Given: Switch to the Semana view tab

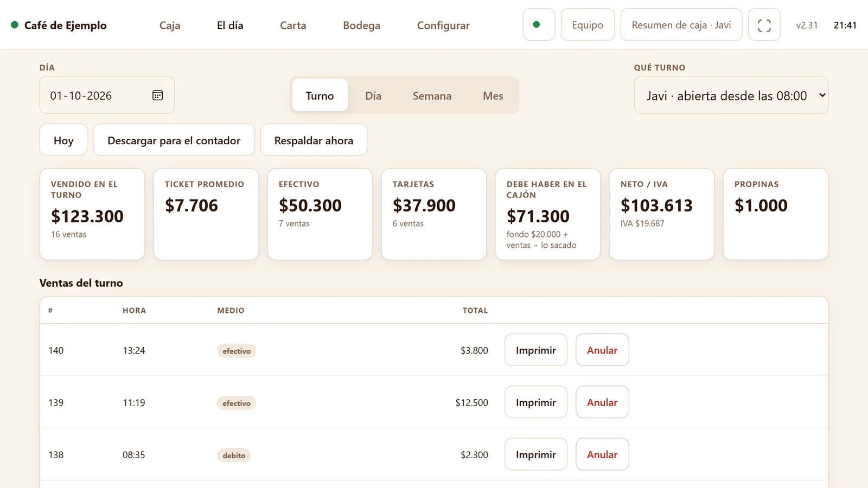Looking at the screenshot, I should click(432, 95).
